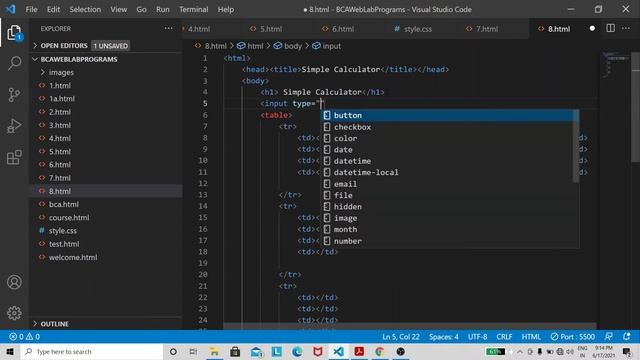Click HTML language mode indicator
The width and height of the screenshot is (640, 360).
coord(531,337)
